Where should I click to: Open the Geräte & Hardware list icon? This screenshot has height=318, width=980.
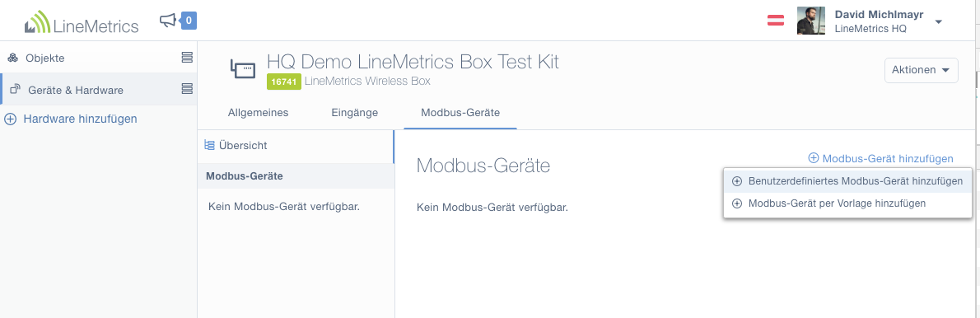(186, 89)
